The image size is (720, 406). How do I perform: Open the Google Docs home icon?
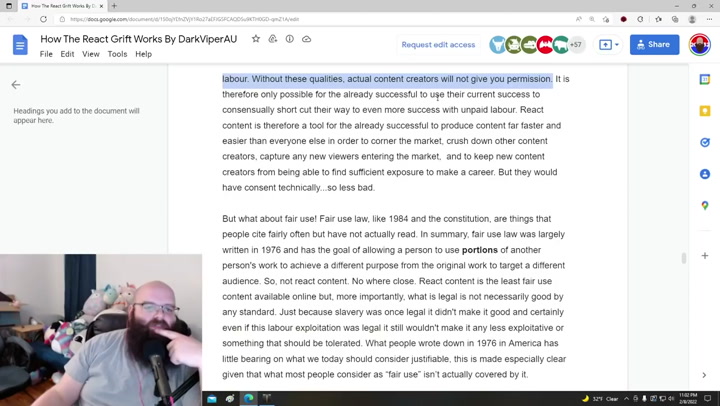20,45
